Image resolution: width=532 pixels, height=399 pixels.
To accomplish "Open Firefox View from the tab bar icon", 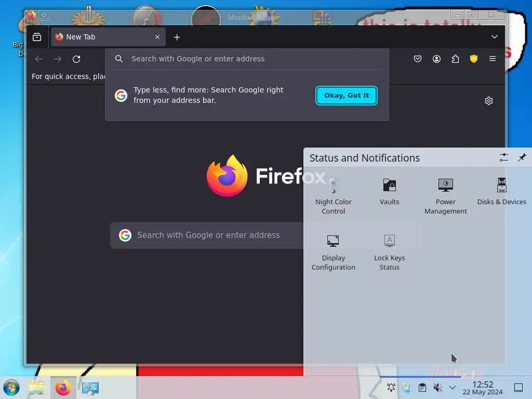I will click(x=37, y=37).
